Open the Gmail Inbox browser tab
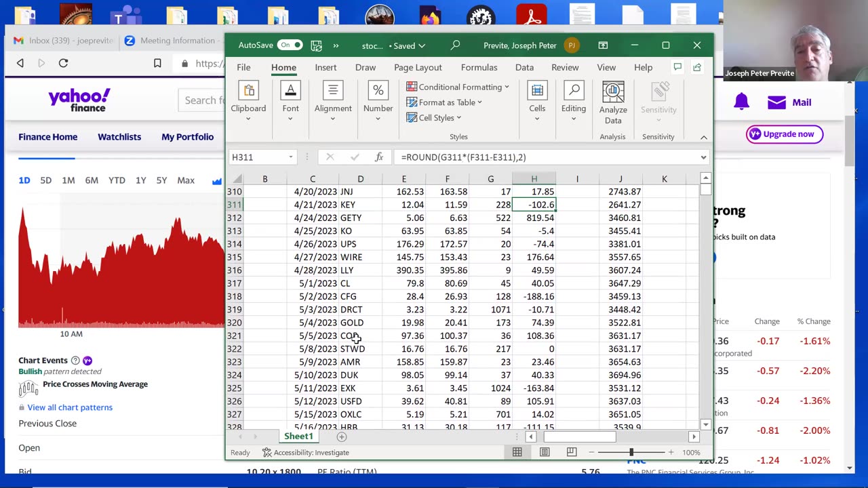This screenshot has height=488, width=868. [x=63, y=41]
